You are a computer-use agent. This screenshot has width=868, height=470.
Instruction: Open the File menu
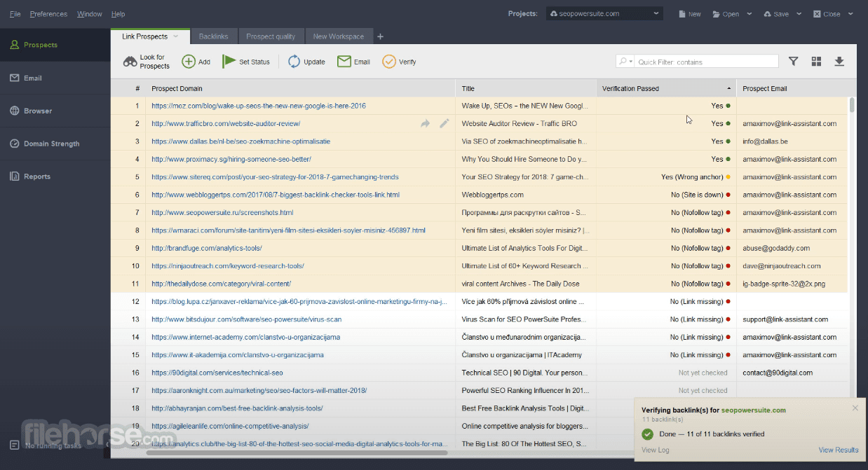(15, 14)
